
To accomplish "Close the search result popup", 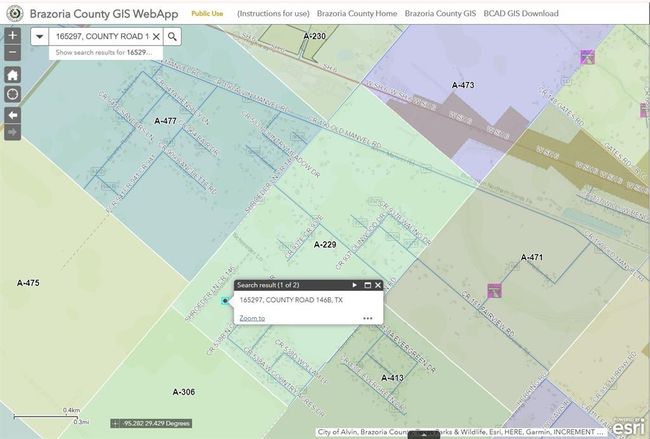I will [378, 285].
